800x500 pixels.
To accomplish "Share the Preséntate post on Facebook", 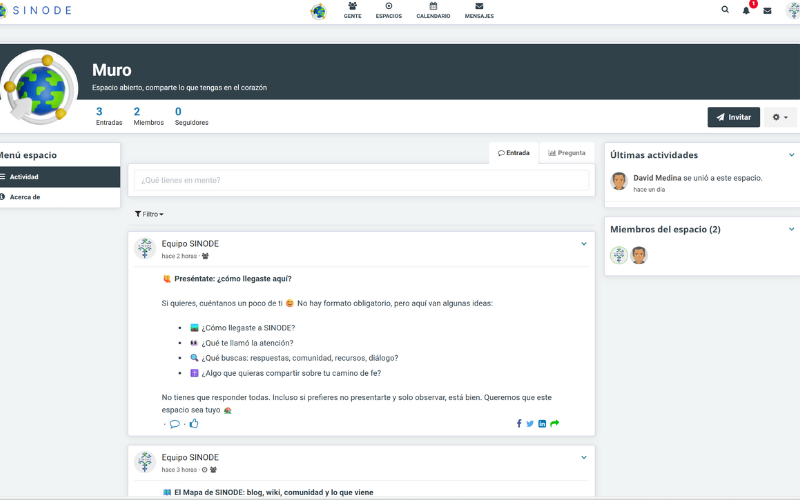I will [x=519, y=423].
